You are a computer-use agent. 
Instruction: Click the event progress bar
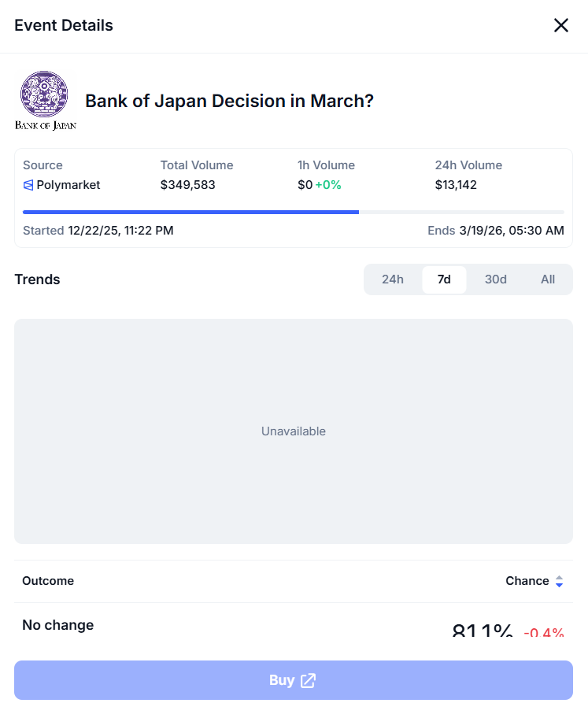(x=294, y=212)
